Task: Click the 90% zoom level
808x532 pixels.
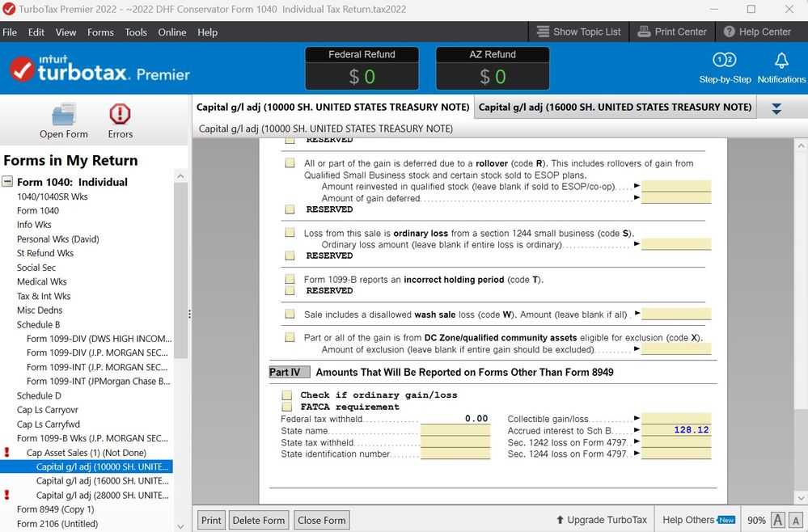Action: (756, 521)
